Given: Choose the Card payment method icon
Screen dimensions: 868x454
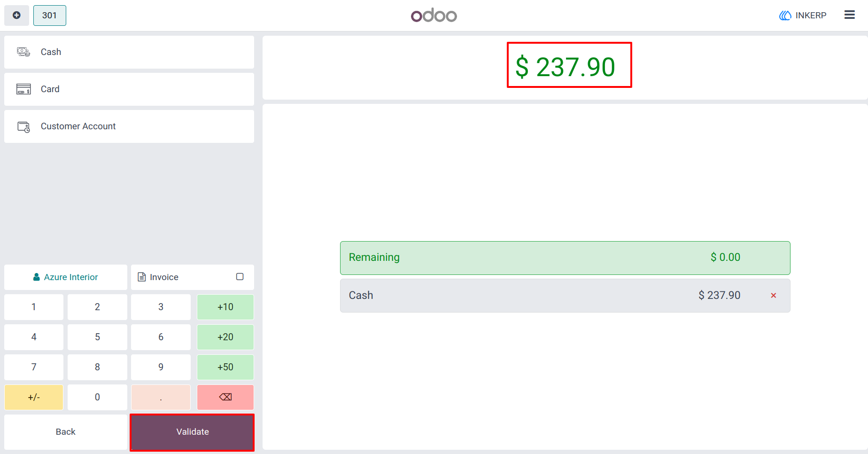Looking at the screenshot, I should pos(23,89).
